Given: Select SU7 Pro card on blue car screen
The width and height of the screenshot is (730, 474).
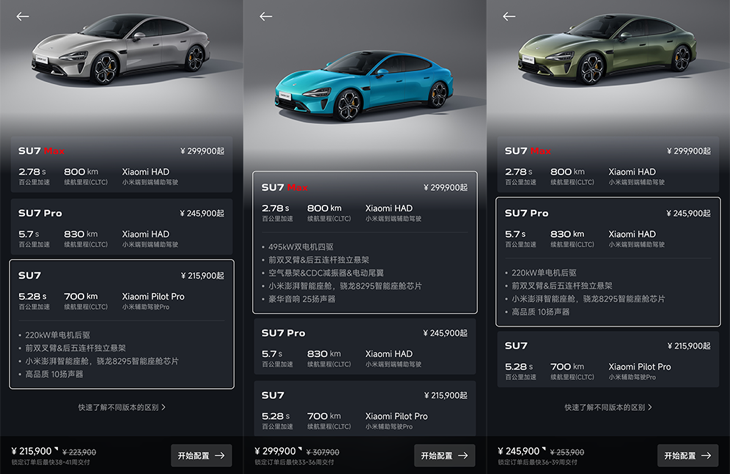Looking at the screenshot, I should [x=365, y=346].
